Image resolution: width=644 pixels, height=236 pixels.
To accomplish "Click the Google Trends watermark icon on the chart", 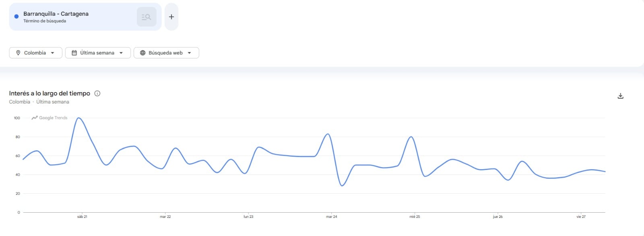I will tap(35, 118).
